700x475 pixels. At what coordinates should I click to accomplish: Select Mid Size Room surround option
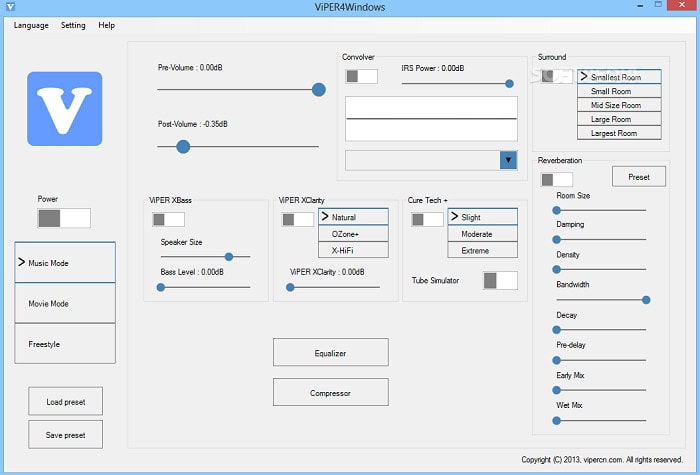(619, 105)
